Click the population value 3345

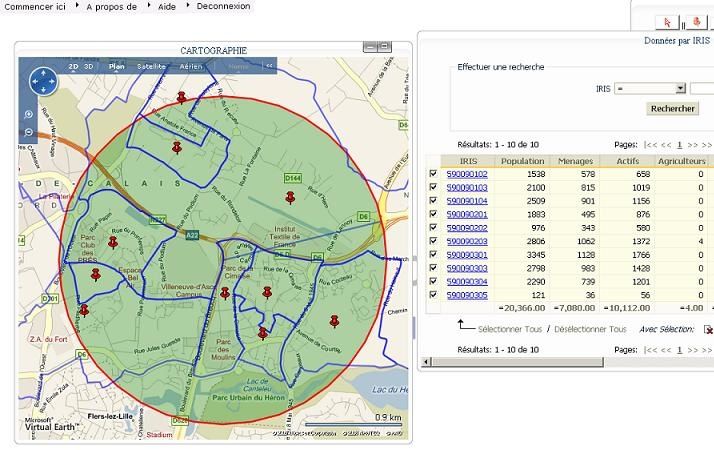(x=536, y=255)
